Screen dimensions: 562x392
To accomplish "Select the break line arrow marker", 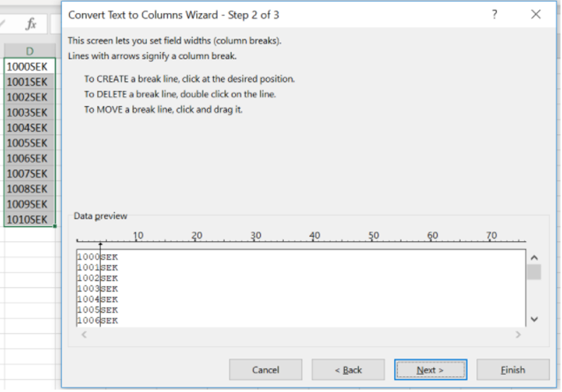I will (x=100, y=244).
